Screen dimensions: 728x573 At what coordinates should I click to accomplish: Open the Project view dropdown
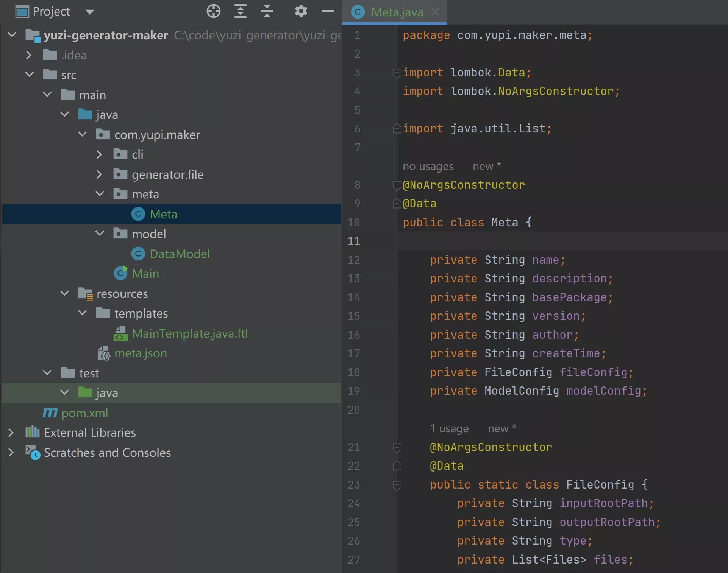pos(90,12)
